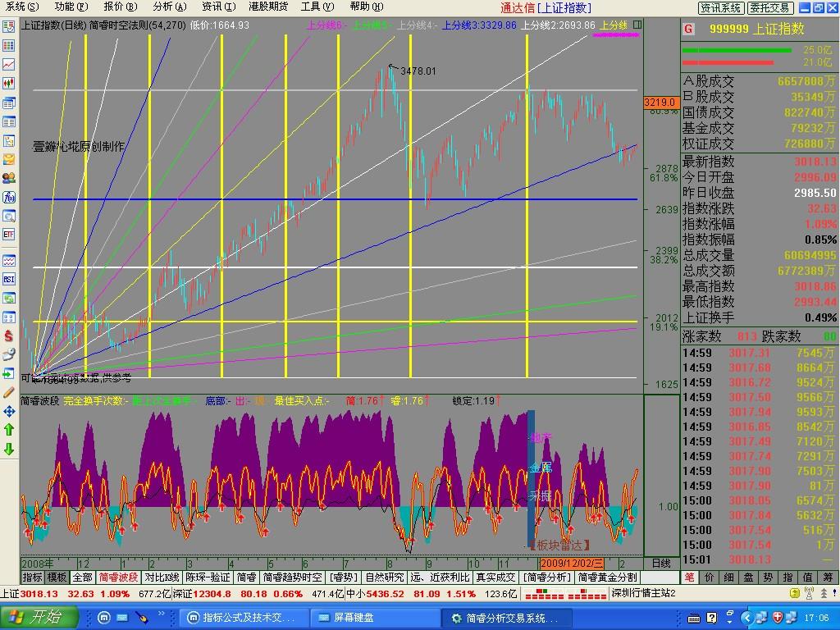Switch to the 陈琛-验证 tab
Viewport: 840px width, 630px height.
207,577
